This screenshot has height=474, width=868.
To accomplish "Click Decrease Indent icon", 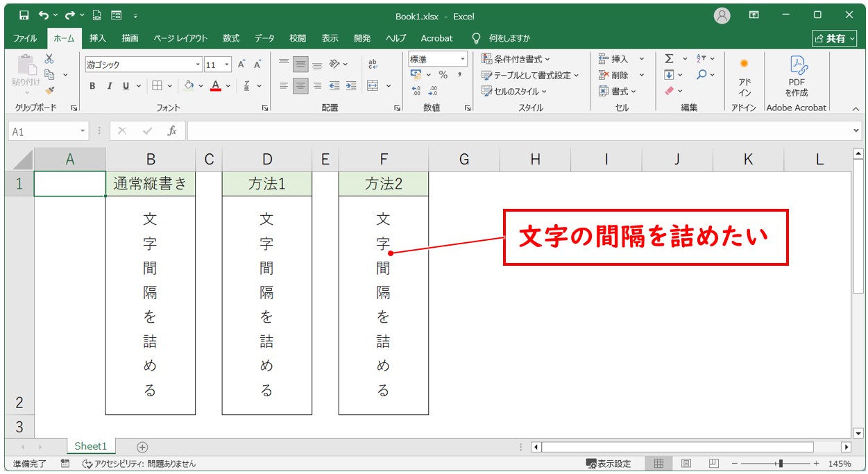I will (x=334, y=86).
